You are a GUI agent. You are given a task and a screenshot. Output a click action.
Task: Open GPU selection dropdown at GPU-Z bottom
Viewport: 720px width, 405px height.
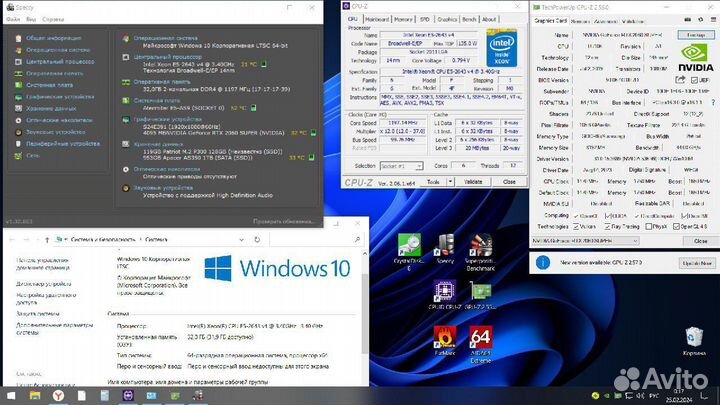(585, 241)
